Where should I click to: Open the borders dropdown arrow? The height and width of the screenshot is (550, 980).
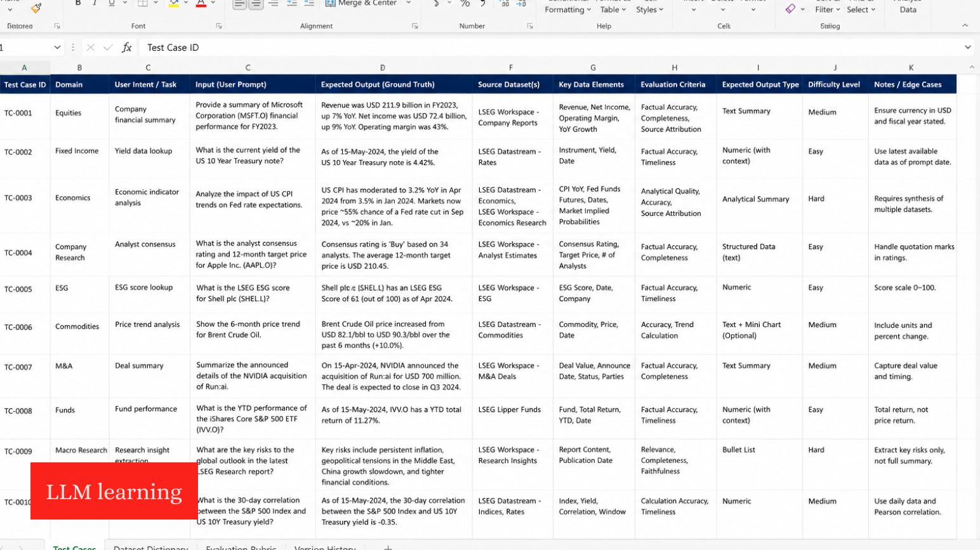pyautogui.click(x=156, y=3)
